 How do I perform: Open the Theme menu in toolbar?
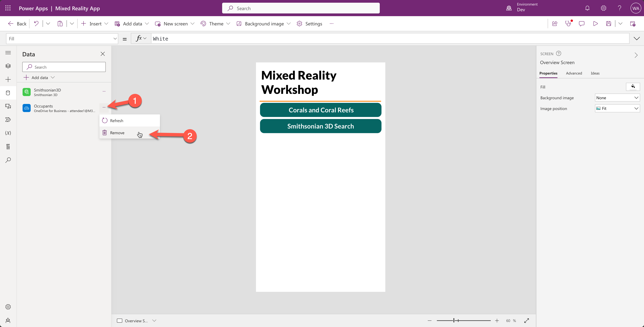(215, 24)
